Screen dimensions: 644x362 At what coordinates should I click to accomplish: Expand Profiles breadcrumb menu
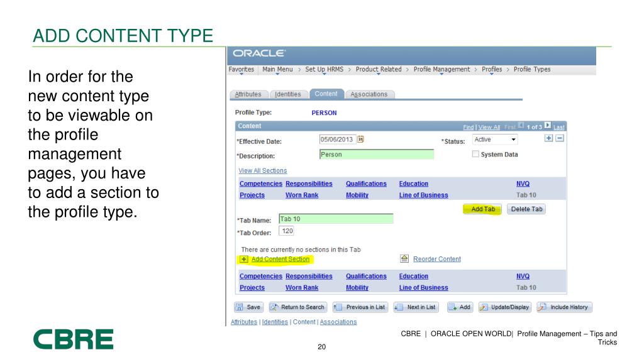(492, 69)
